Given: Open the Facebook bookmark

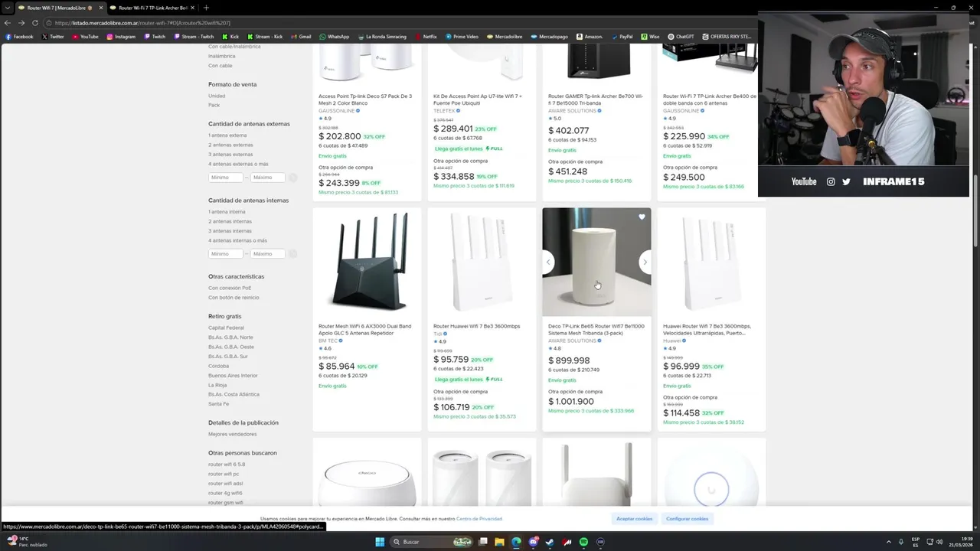Looking at the screenshot, I should tap(19, 37).
